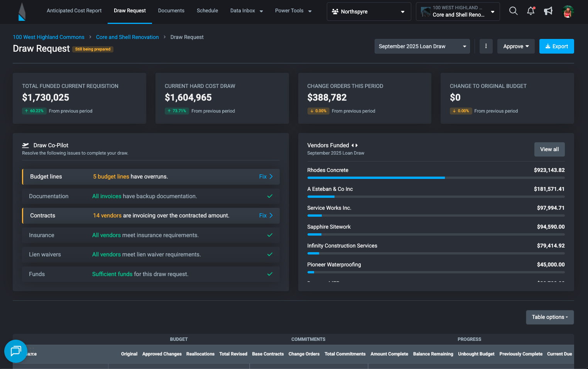
Task: Open announcements with the megaphone icon
Action: [548, 11]
